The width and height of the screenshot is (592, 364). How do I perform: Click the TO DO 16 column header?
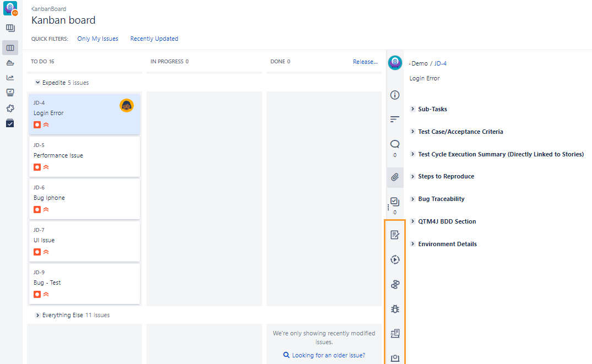(x=42, y=62)
